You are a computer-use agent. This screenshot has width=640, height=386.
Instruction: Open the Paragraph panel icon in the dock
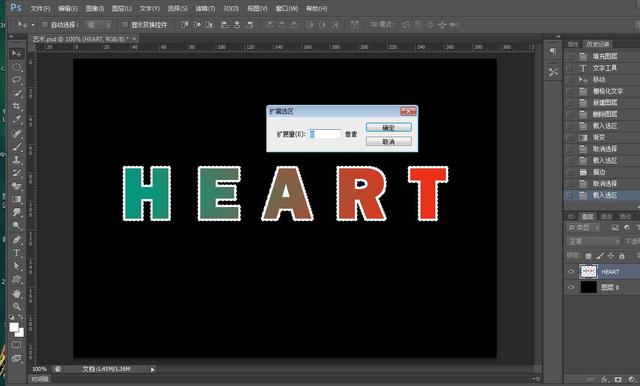click(553, 51)
